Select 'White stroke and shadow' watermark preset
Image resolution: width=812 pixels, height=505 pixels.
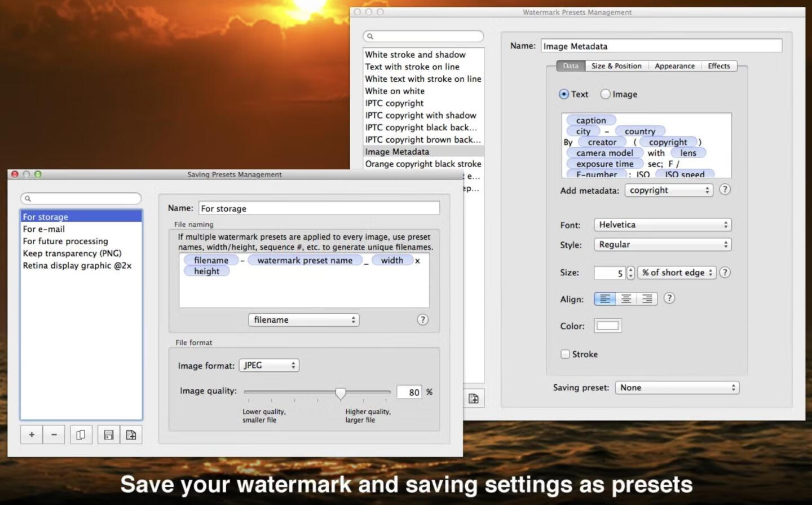[x=423, y=55]
